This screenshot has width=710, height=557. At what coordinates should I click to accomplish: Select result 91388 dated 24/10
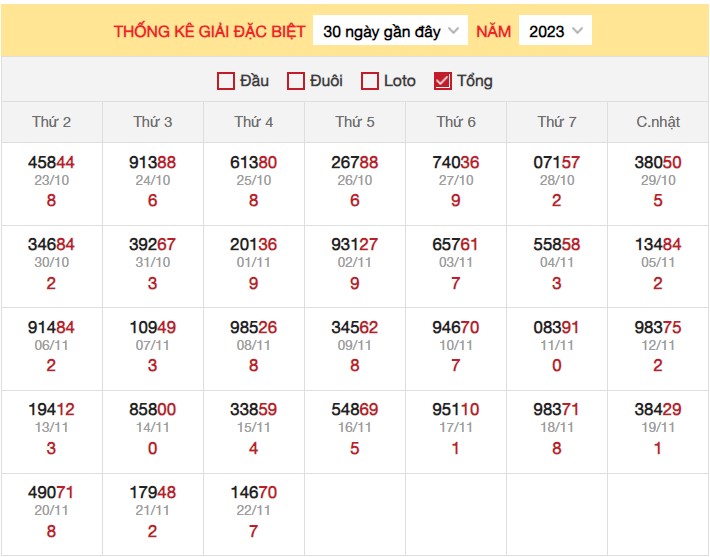(x=152, y=162)
